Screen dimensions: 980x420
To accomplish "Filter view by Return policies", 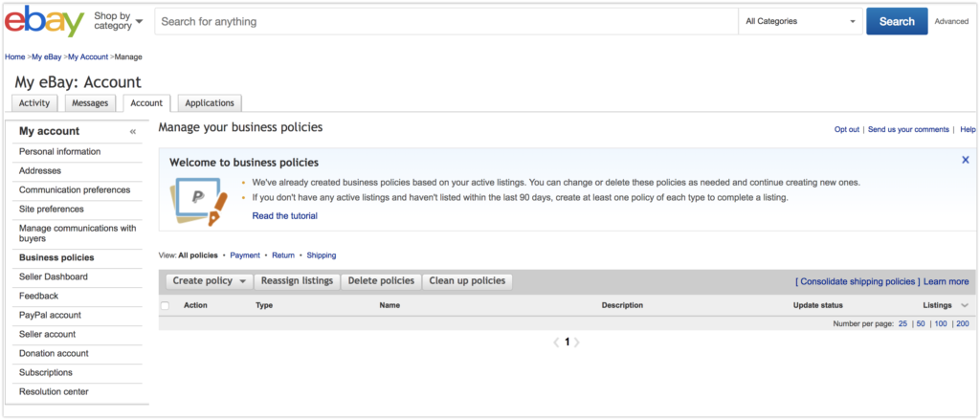I will (283, 255).
